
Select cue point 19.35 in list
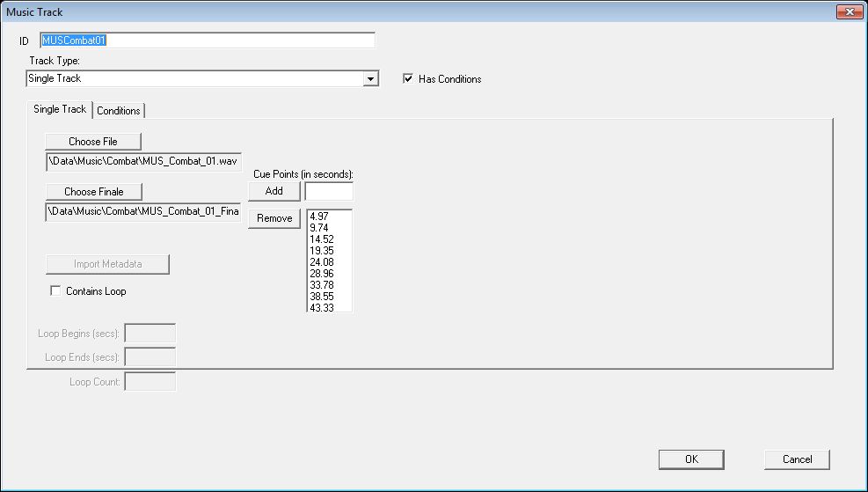coord(330,251)
